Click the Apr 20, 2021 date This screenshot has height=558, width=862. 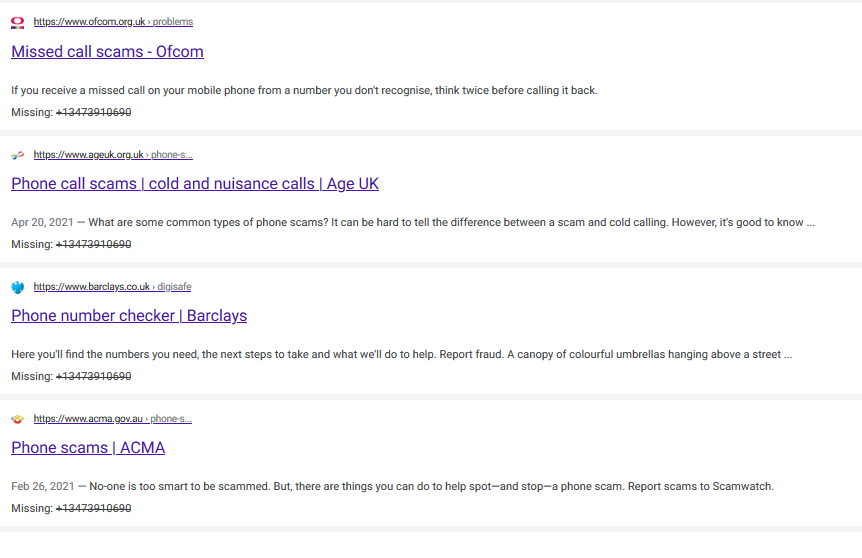(42, 222)
